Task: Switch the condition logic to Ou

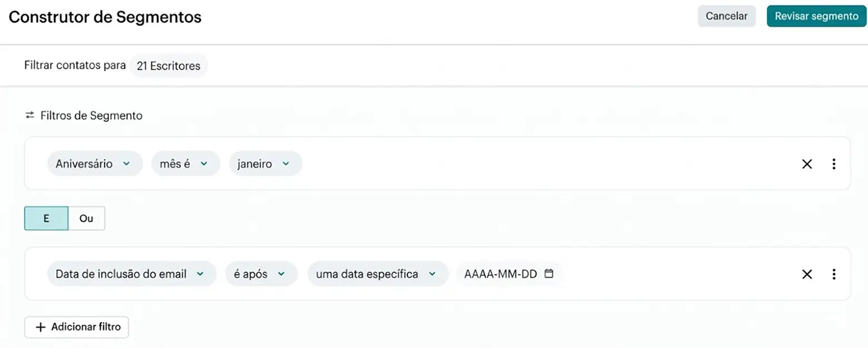Action: pos(86,218)
